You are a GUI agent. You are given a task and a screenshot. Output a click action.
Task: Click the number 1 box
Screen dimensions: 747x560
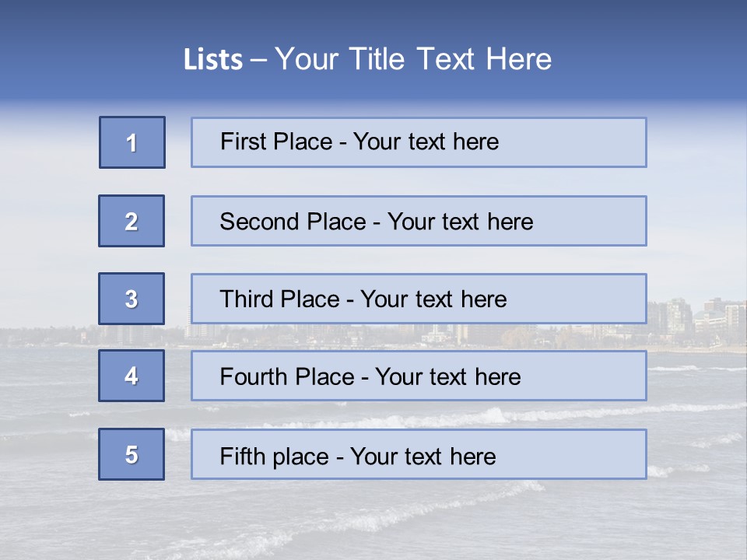[x=132, y=142]
